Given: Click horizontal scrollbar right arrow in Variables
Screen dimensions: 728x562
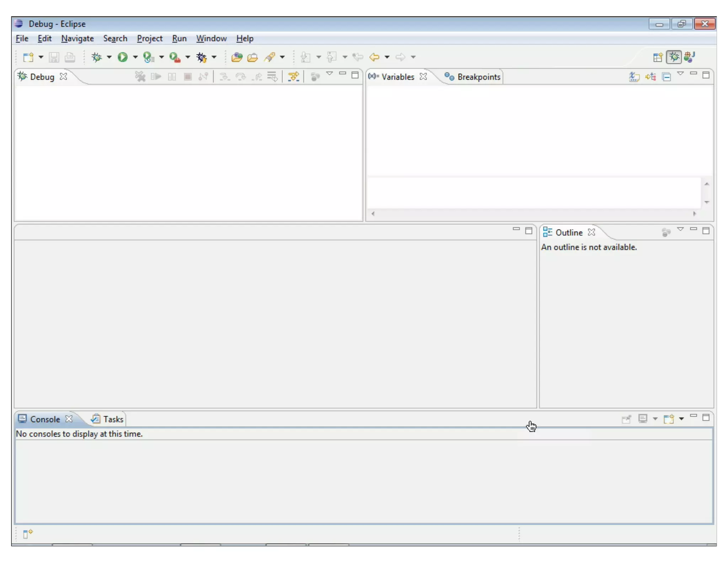Looking at the screenshot, I should point(694,214).
